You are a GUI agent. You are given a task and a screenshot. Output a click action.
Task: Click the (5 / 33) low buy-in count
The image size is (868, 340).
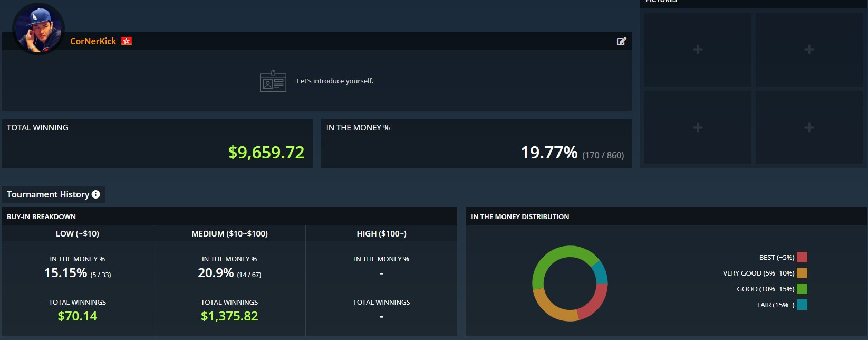[x=101, y=275]
